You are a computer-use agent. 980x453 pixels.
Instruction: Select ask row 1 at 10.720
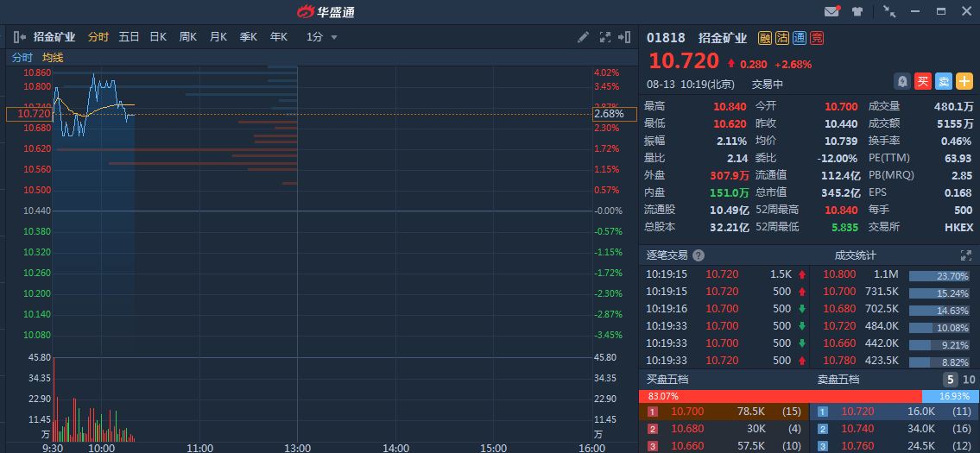[895, 411]
